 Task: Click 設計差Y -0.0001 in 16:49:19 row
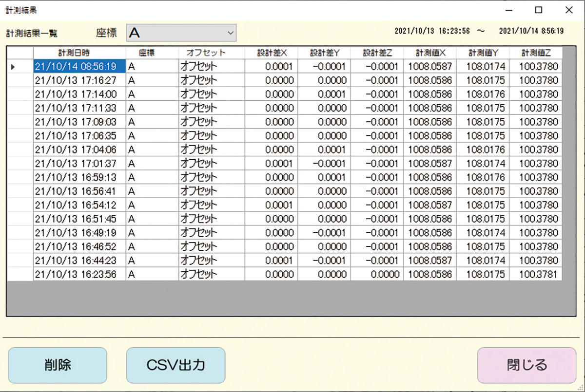pos(324,233)
